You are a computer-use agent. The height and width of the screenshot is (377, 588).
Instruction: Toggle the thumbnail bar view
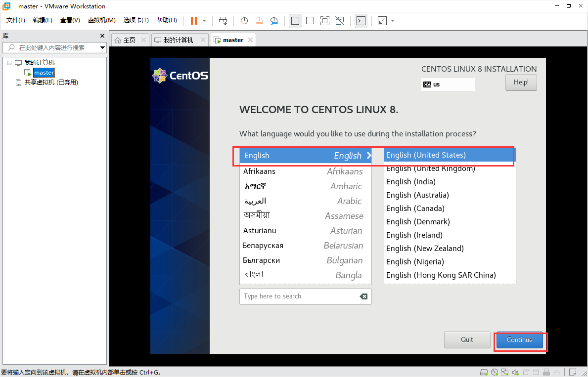tap(310, 21)
